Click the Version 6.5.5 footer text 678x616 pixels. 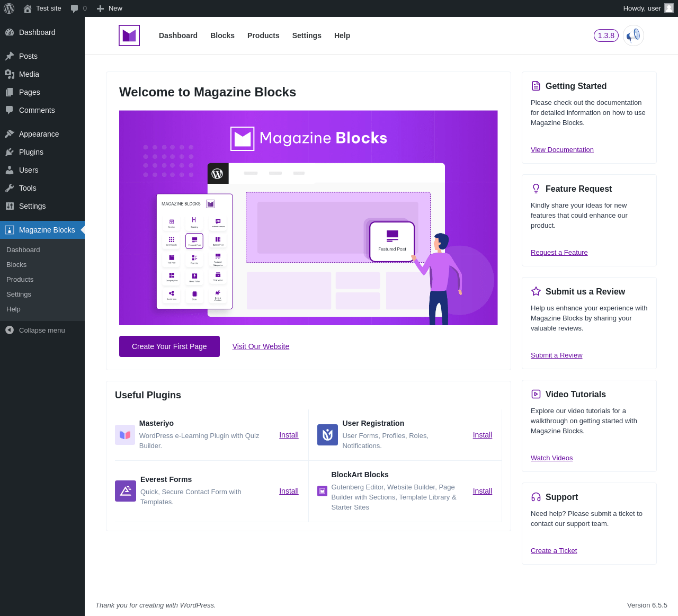[x=647, y=605]
